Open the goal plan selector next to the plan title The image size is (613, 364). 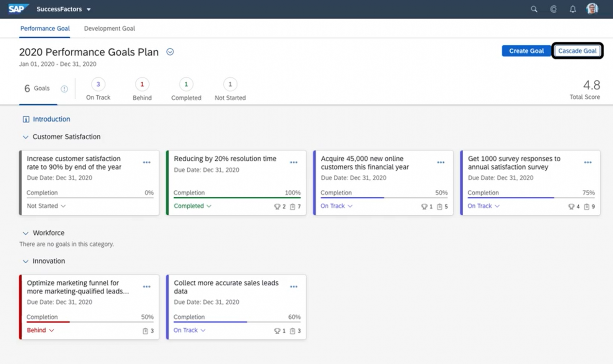(170, 52)
